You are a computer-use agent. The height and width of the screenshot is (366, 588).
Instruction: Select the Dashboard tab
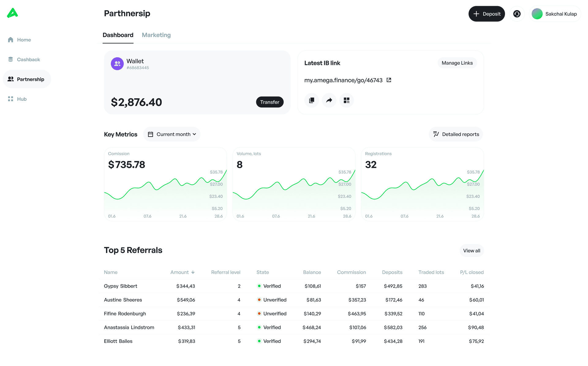point(118,35)
